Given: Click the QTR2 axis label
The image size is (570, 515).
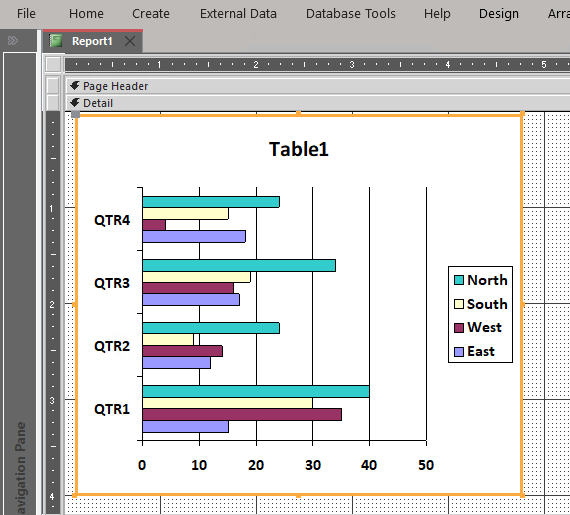Looking at the screenshot, I should coord(112,346).
